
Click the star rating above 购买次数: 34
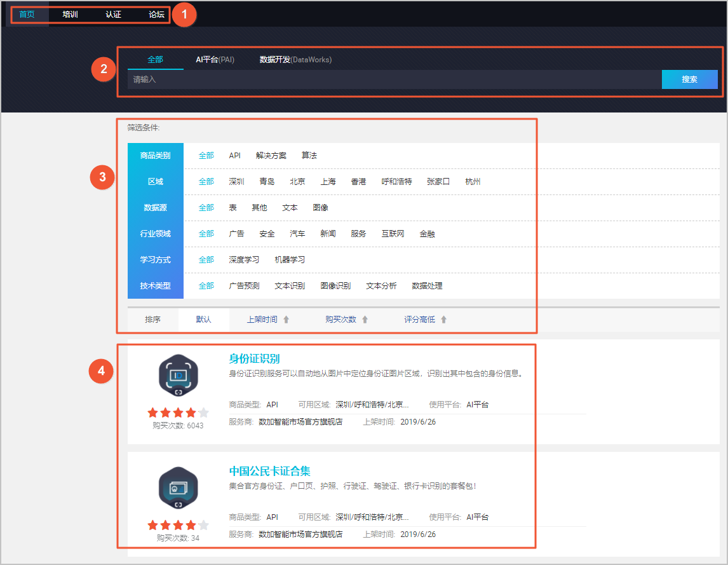pyautogui.click(x=179, y=525)
